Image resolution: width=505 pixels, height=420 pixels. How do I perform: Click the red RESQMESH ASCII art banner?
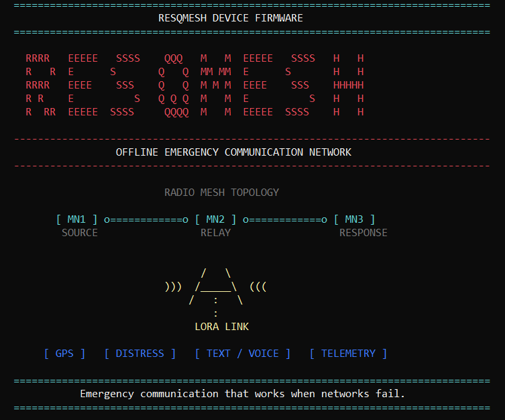point(194,85)
